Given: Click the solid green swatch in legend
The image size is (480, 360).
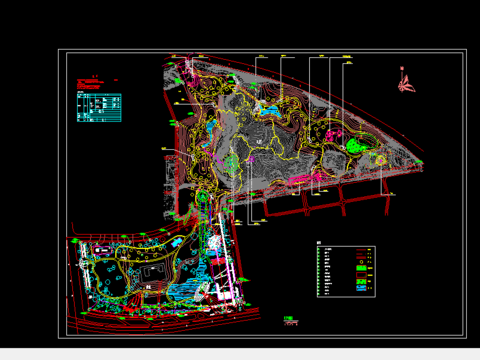Looking at the screenshot, I should 361,268.
